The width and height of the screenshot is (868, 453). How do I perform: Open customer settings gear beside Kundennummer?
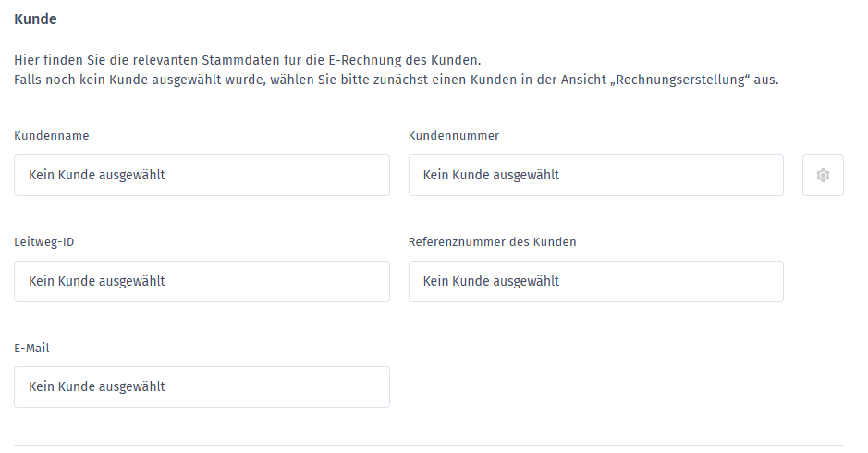click(x=823, y=175)
